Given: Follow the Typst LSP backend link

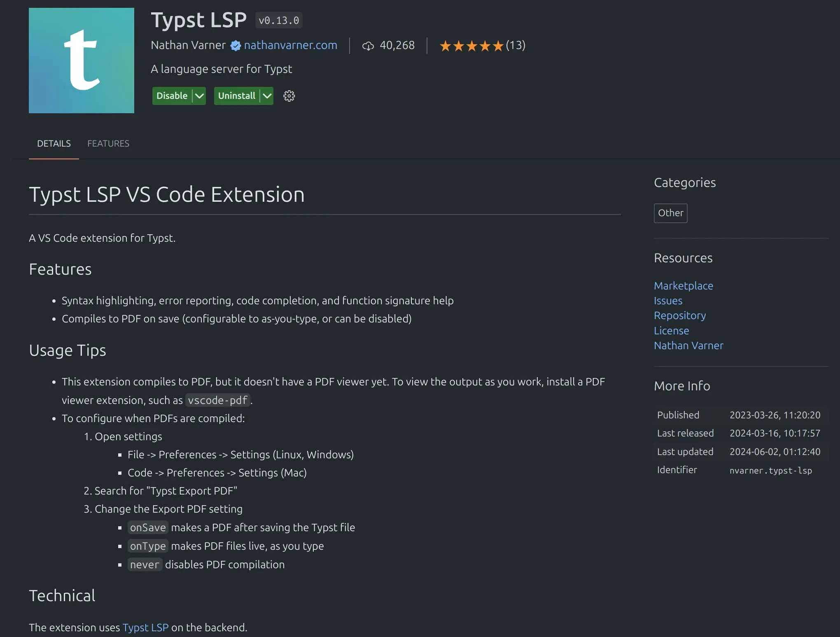Looking at the screenshot, I should 145,628.
